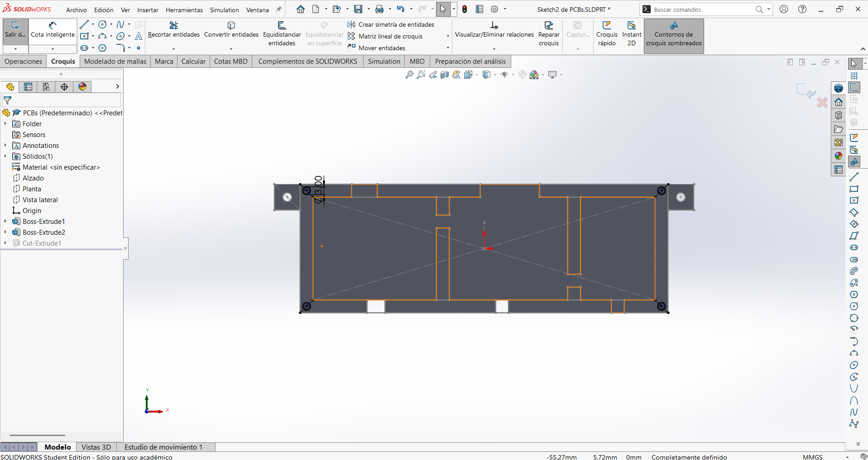Toggle Contornos de croquis sombreados
868x460 pixels.
(x=674, y=36)
